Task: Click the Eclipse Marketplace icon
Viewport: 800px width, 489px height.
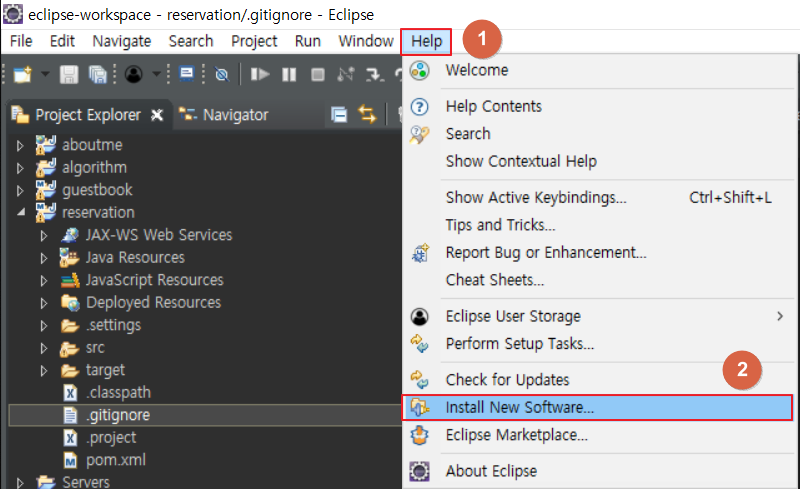Action: pos(419,435)
